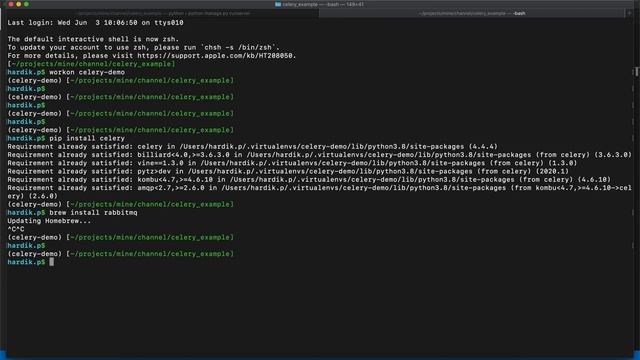
Task: Click the celery (4.4.4) requirement line
Action: 253,147
